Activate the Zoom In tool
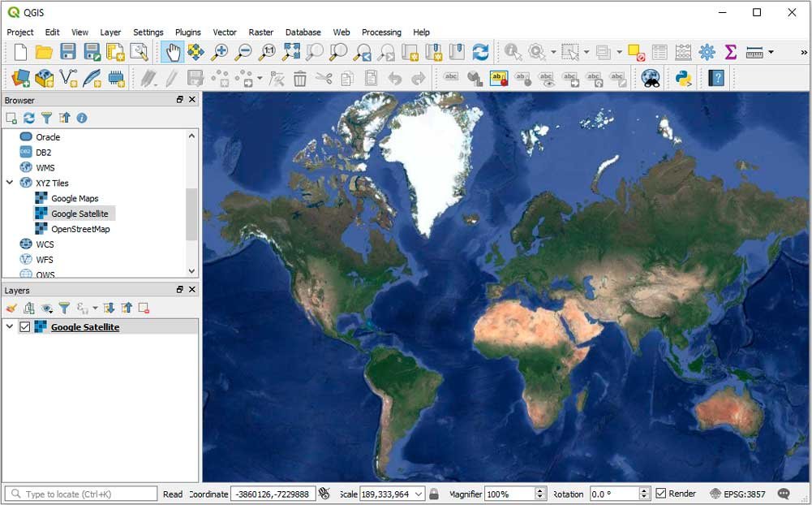812x505 pixels. point(220,51)
